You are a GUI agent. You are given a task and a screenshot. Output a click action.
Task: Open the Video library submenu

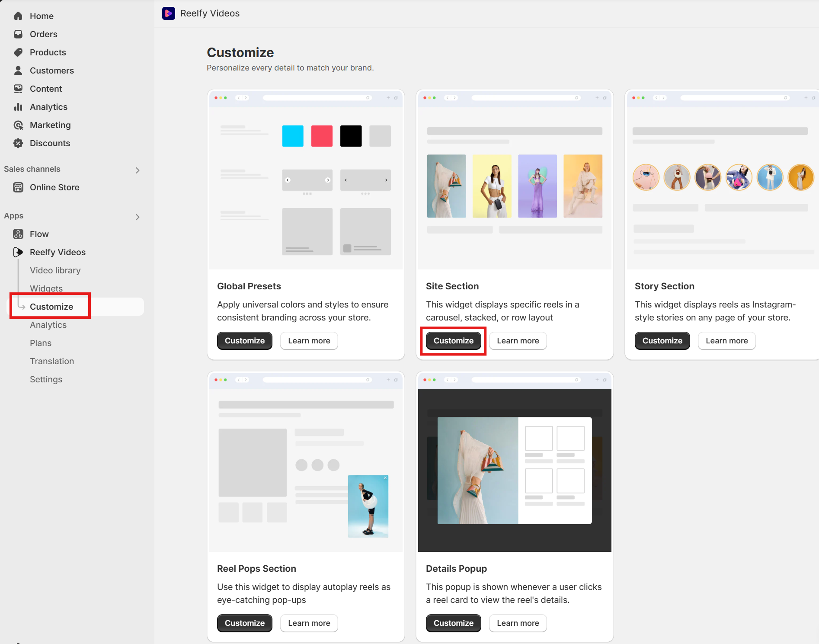[55, 270]
